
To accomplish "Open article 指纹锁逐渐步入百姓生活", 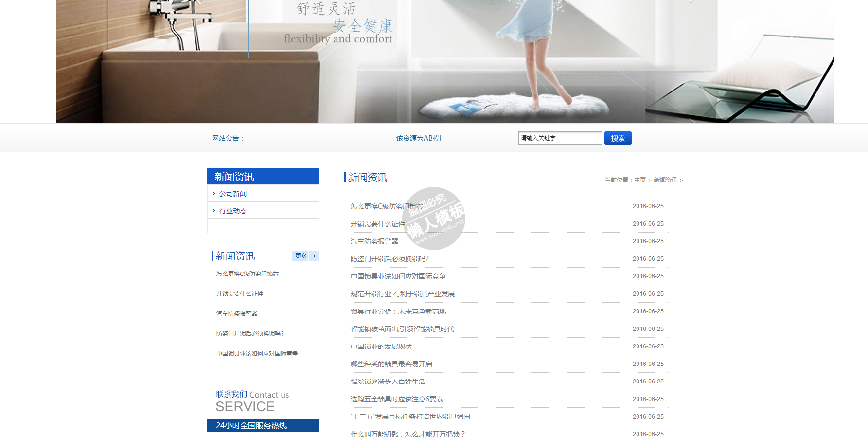I will [388, 382].
